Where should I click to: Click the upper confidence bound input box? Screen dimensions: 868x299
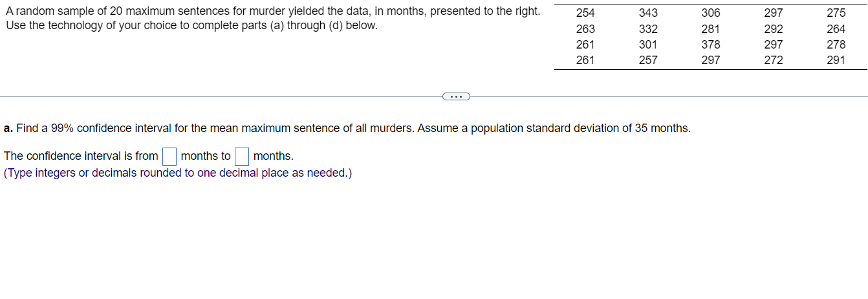(x=242, y=157)
